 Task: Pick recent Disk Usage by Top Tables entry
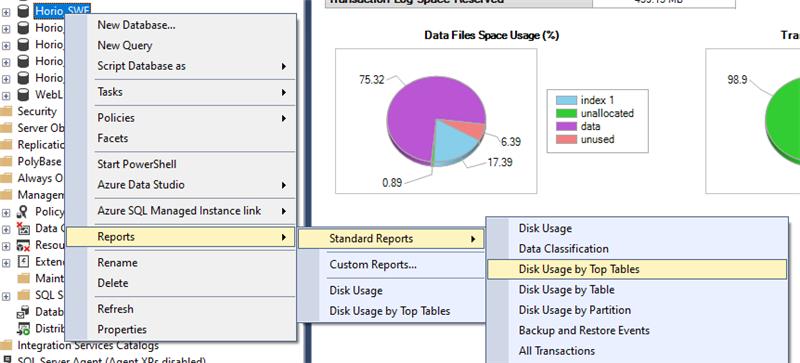click(x=391, y=311)
